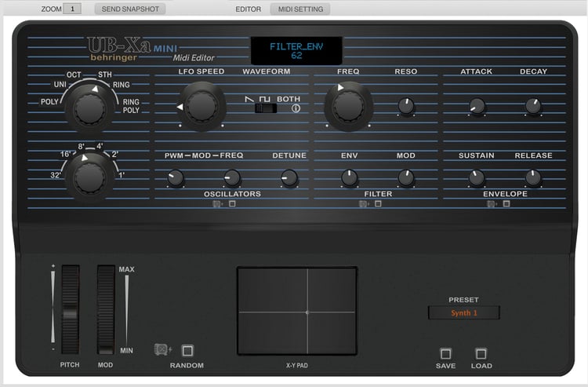Select the RING POLY mode label
Viewport: 588px width, 387px height.
(x=131, y=106)
